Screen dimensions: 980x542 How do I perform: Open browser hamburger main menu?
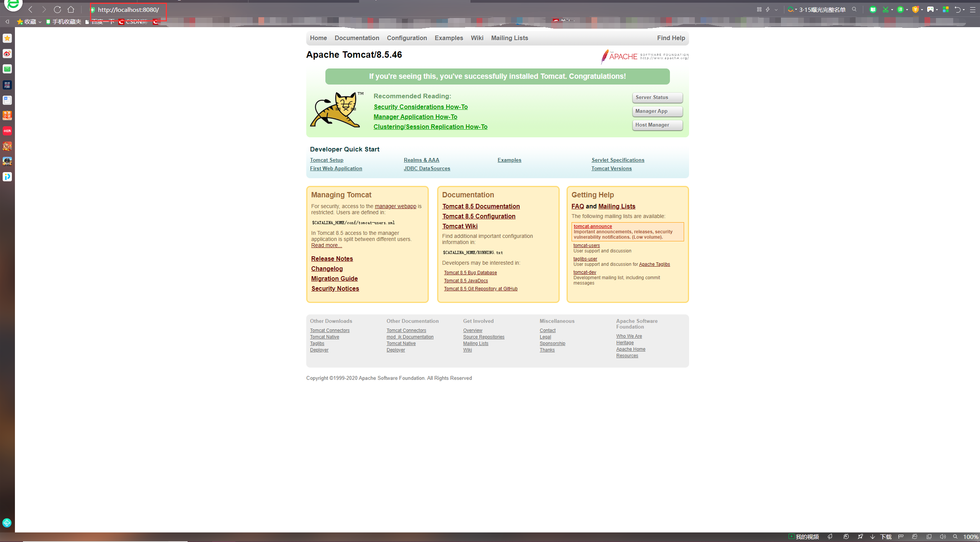coord(972,10)
